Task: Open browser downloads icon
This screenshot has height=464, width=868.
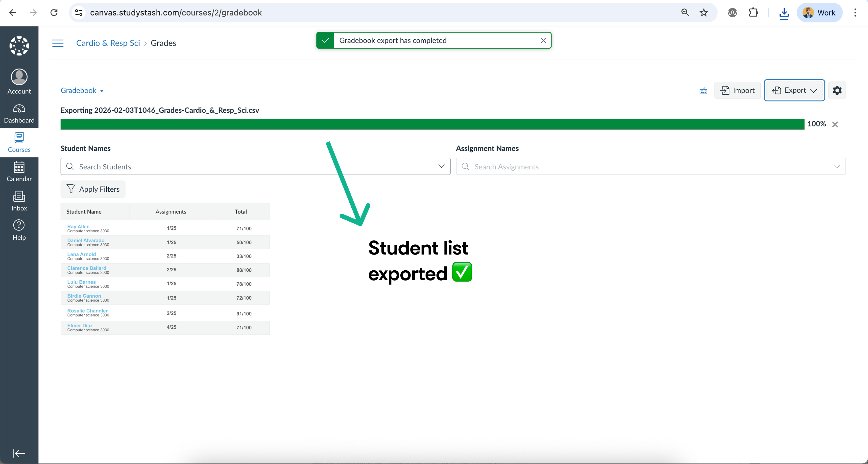Action: (784, 13)
